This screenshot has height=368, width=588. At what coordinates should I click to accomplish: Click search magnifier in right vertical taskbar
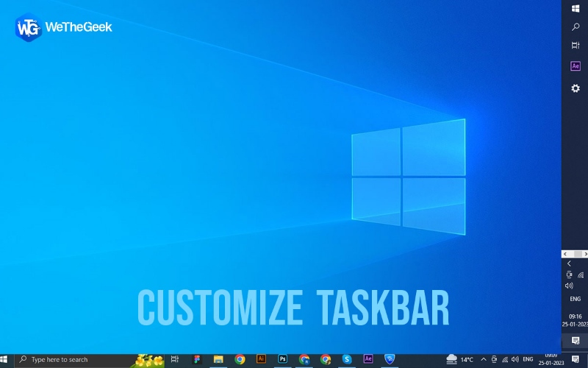pyautogui.click(x=576, y=27)
